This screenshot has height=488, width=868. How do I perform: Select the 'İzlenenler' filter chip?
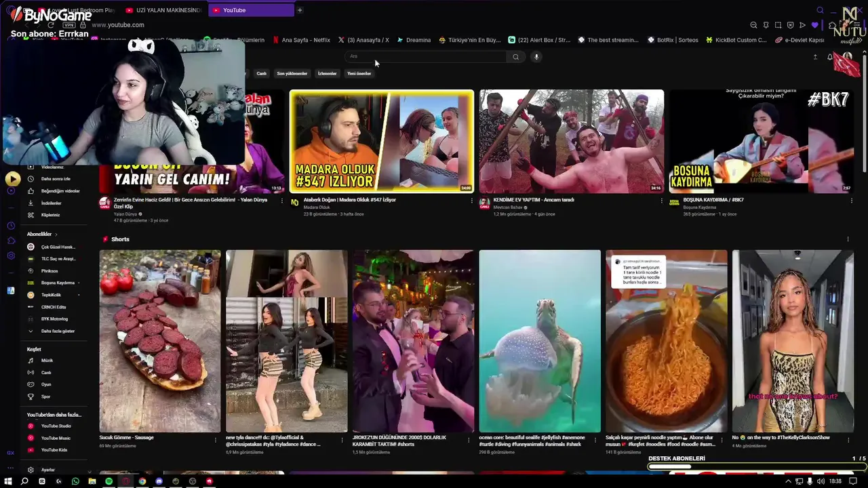(328, 73)
